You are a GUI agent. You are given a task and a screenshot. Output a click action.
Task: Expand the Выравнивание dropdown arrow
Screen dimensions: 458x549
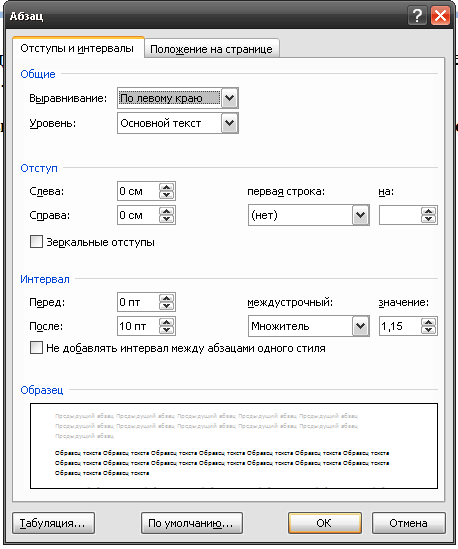tap(229, 98)
